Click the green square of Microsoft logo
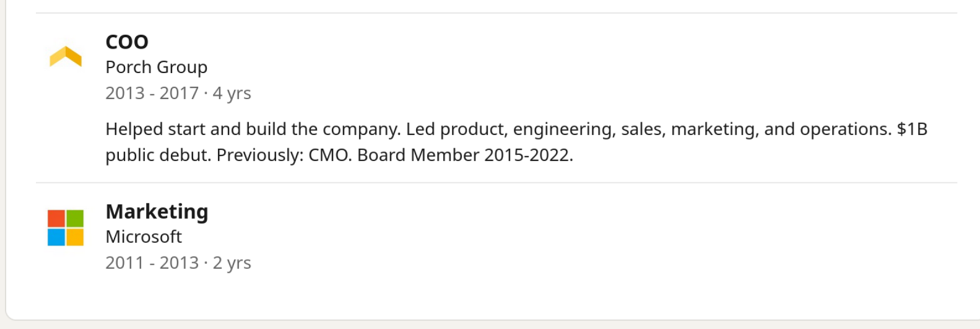Screen dimensions: 980x329 pyautogui.click(x=75, y=218)
